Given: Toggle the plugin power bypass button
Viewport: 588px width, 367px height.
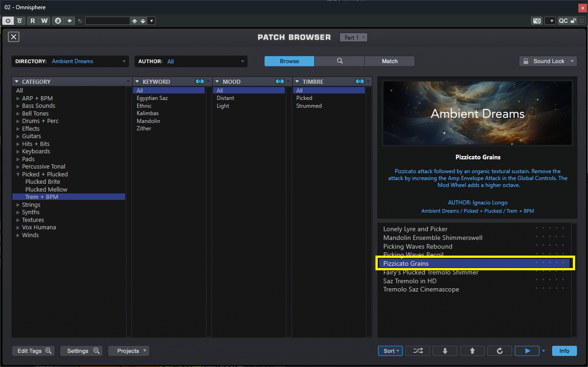Looking at the screenshot, I should tap(8, 21).
